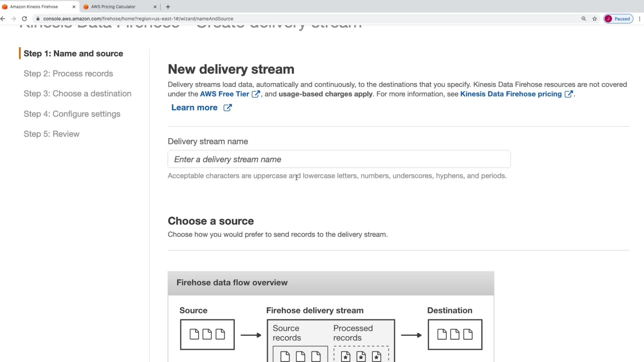Click the site lock icon in address bar

[38, 19]
